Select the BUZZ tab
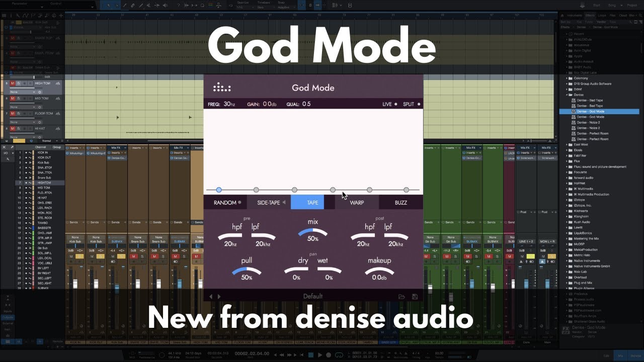The image size is (644, 362). coord(401,203)
